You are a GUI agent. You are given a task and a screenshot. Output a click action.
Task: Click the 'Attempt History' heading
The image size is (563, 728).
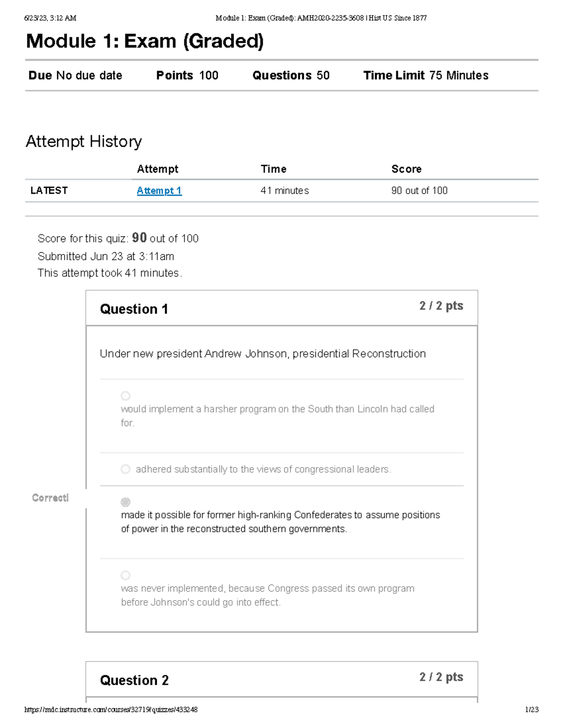84,142
